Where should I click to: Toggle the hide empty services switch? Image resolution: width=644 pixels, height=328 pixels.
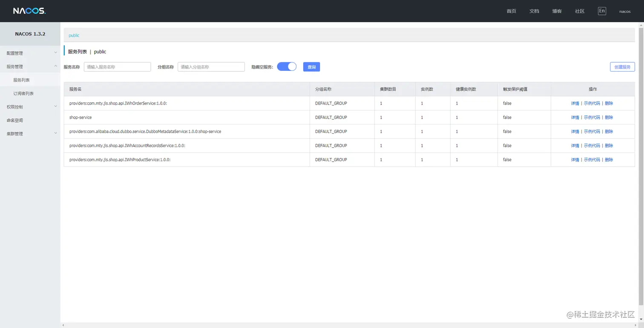287,67
